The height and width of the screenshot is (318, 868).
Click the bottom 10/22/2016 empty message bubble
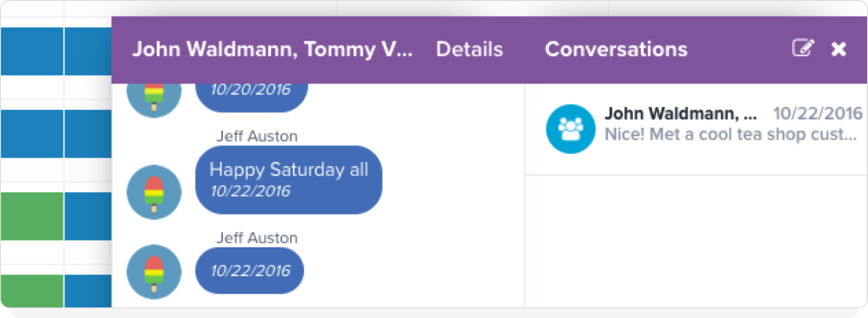[x=250, y=271]
